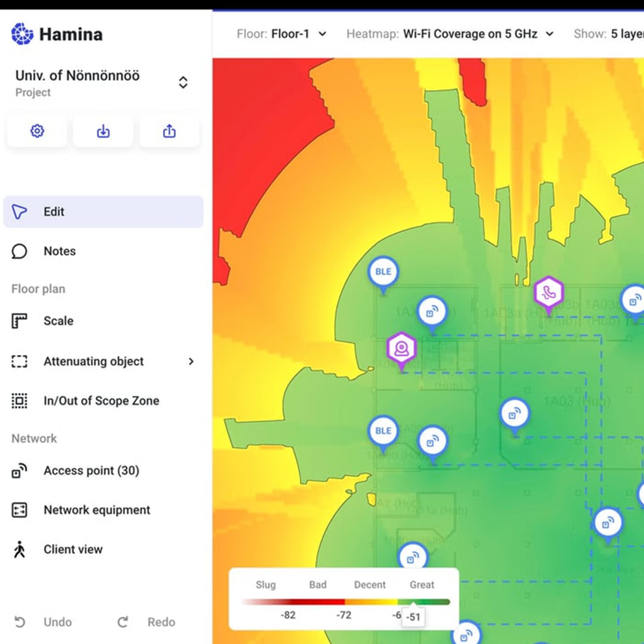644x644 pixels.
Task: Open the Notes tool
Action: [x=59, y=251]
